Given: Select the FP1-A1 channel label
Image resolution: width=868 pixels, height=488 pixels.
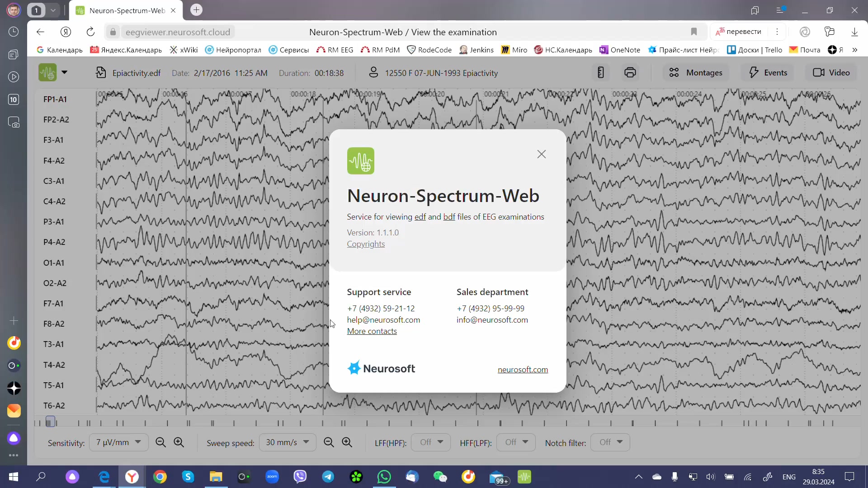Looking at the screenshot, I should point(55,99).
